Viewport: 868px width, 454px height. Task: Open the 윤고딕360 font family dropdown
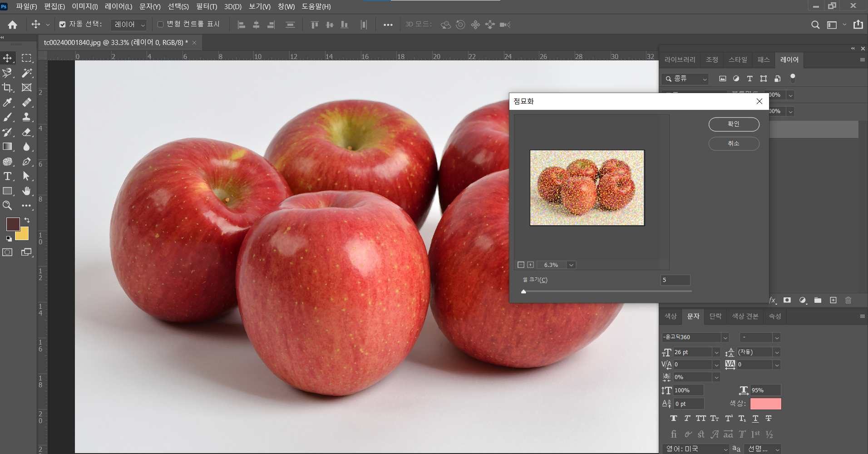pyautogui.click(x=725, y=337)
